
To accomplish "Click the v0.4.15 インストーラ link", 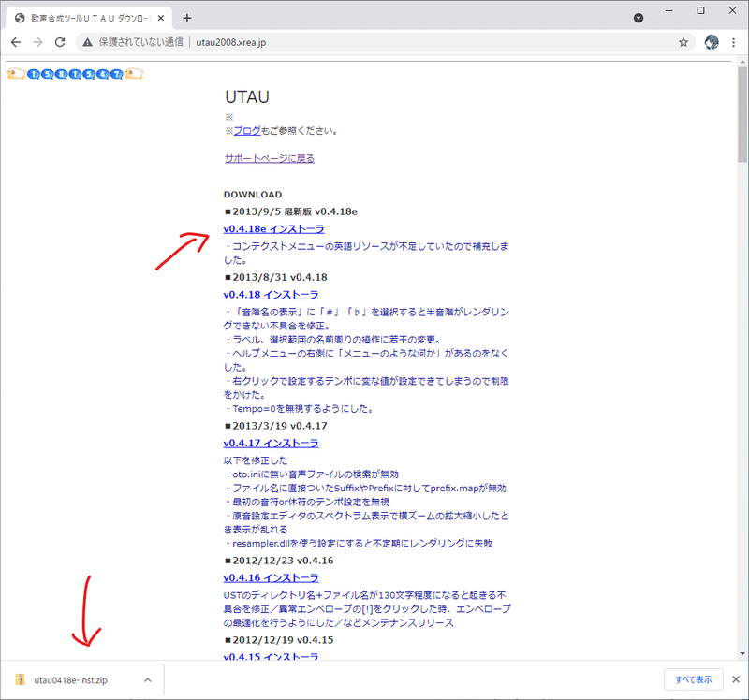I will click(271, 656).
